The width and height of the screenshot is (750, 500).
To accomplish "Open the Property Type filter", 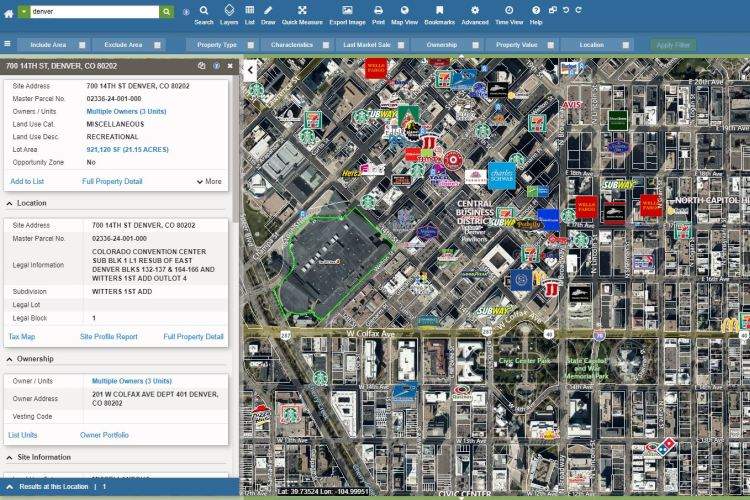I will pyautogui.click(x=217, y=45).
